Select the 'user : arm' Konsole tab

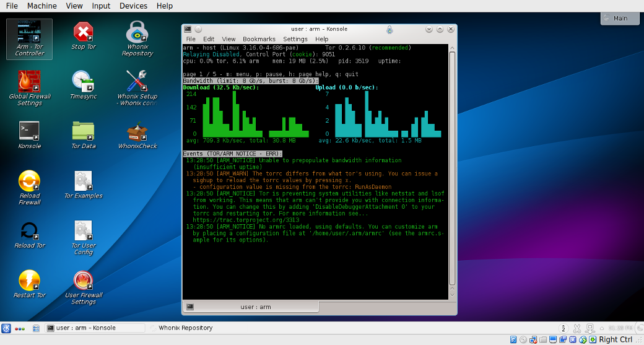(x=251, y=307)
